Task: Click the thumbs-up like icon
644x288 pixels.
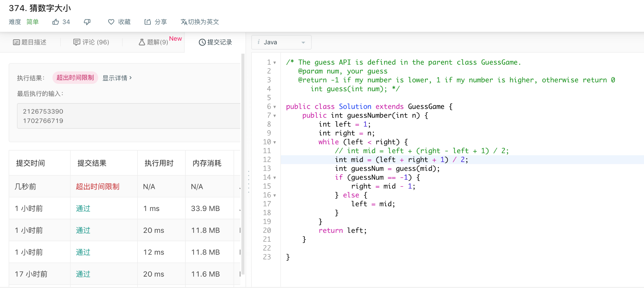Action: click(55, 22)
